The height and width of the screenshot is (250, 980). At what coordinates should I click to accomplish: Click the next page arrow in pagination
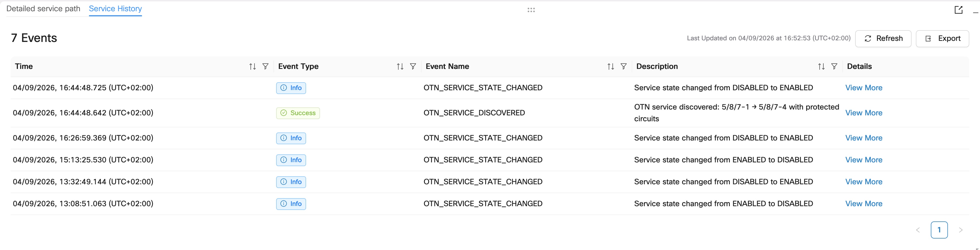[x=960, y=230]
